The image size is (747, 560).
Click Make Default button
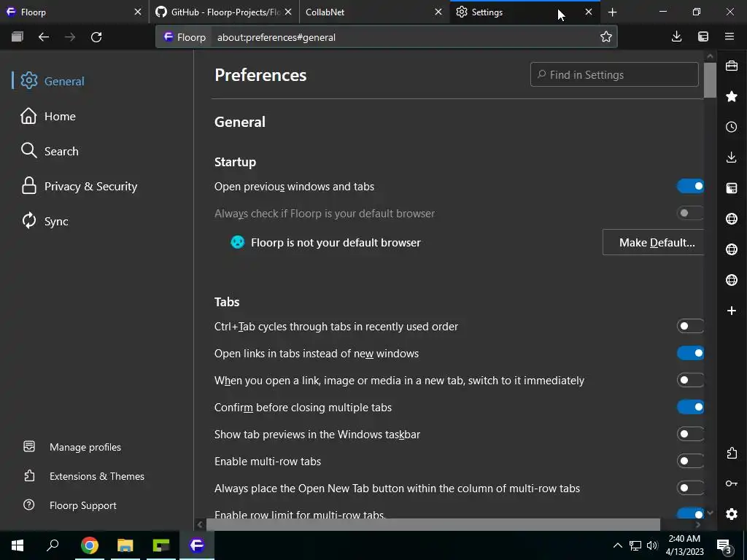click(653, 242)
